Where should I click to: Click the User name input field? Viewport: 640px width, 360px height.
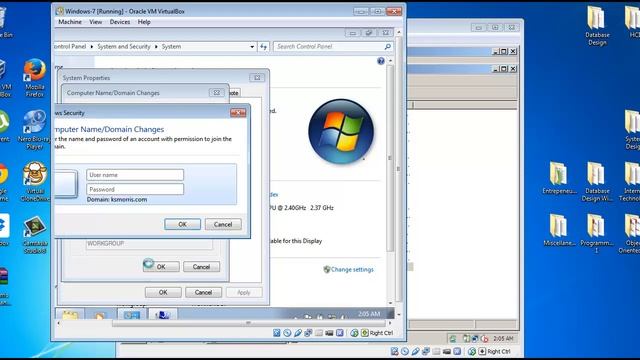tap(135, 175)
